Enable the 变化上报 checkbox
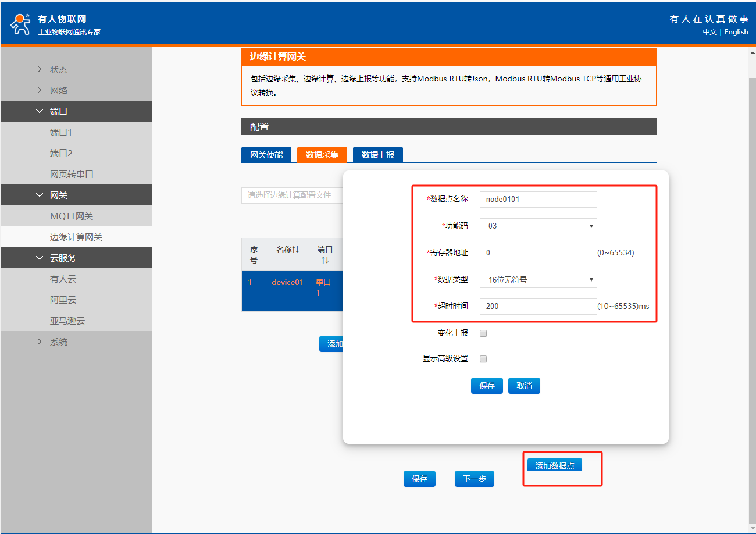The height and width of the screenshot is (534, 756). 483,333
